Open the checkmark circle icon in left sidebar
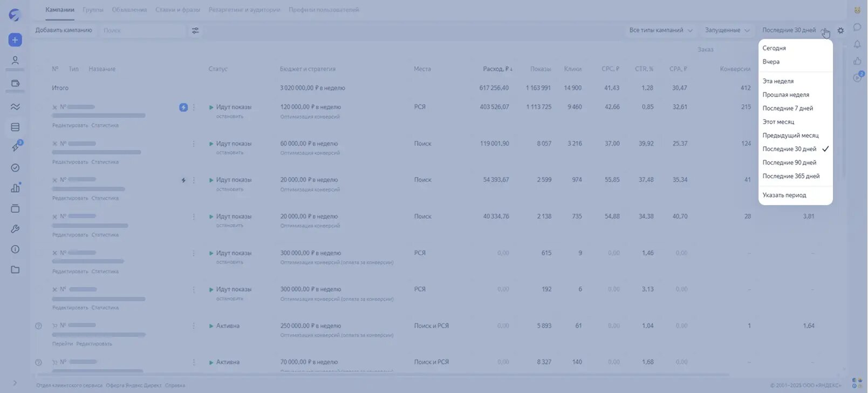 pyautogui.click(x=15, y=168)
